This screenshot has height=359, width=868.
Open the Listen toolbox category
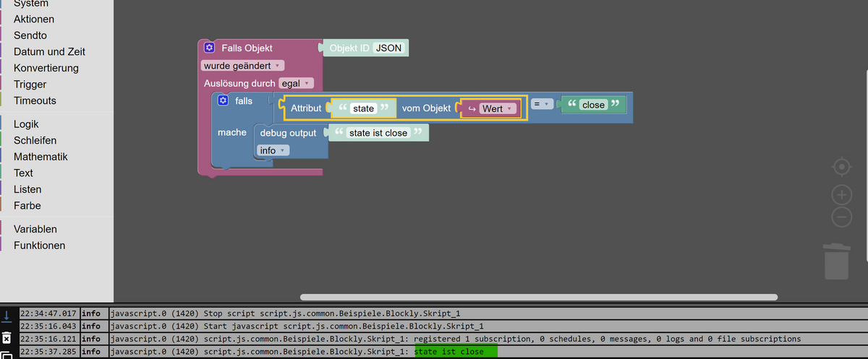pyautogui.click(x=27, y=189)
